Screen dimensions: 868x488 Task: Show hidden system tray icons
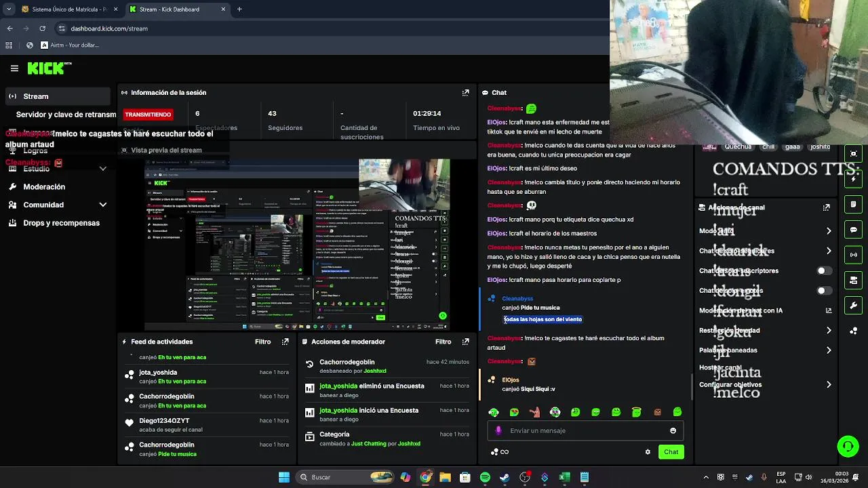706,477
